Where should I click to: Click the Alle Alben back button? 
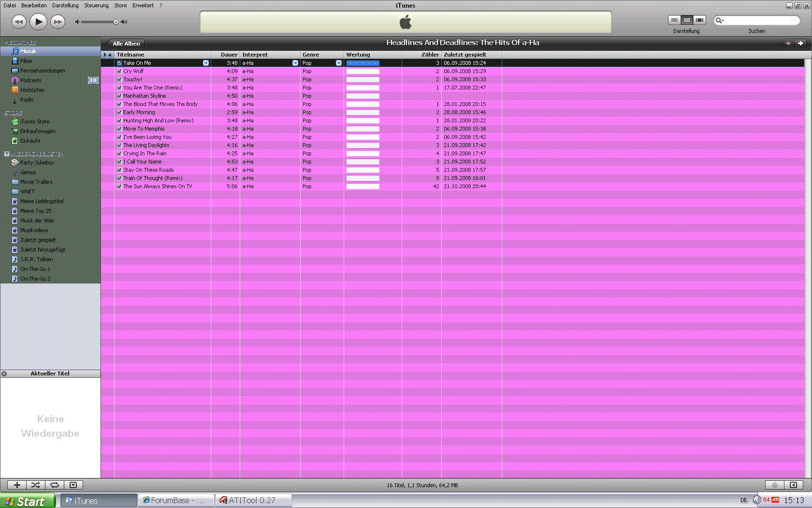pyautogui.click(x=125, y=44)
